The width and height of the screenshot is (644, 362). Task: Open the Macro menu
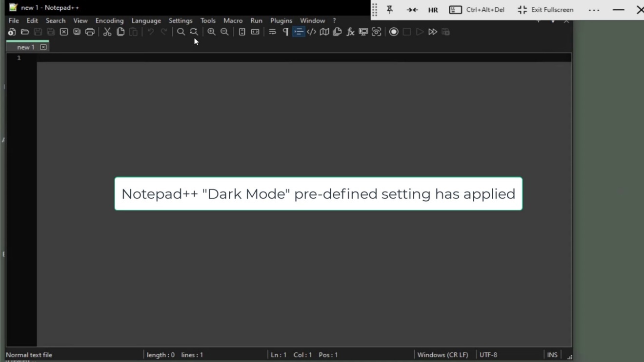coord(233,20)
